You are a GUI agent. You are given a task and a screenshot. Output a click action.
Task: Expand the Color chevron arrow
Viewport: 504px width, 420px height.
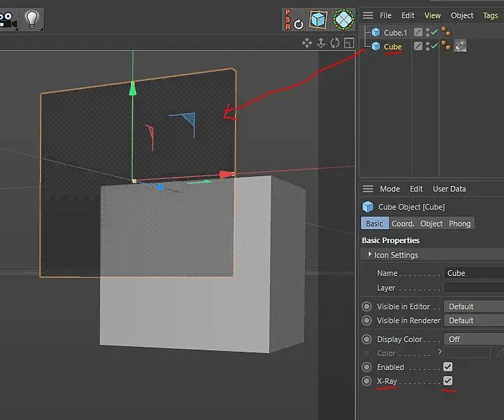[440, 352]
